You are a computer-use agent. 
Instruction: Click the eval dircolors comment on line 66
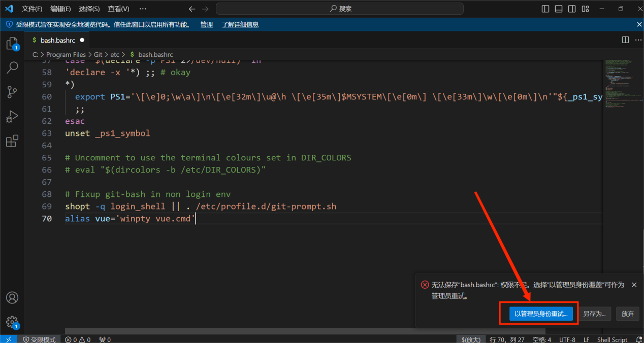166,170
